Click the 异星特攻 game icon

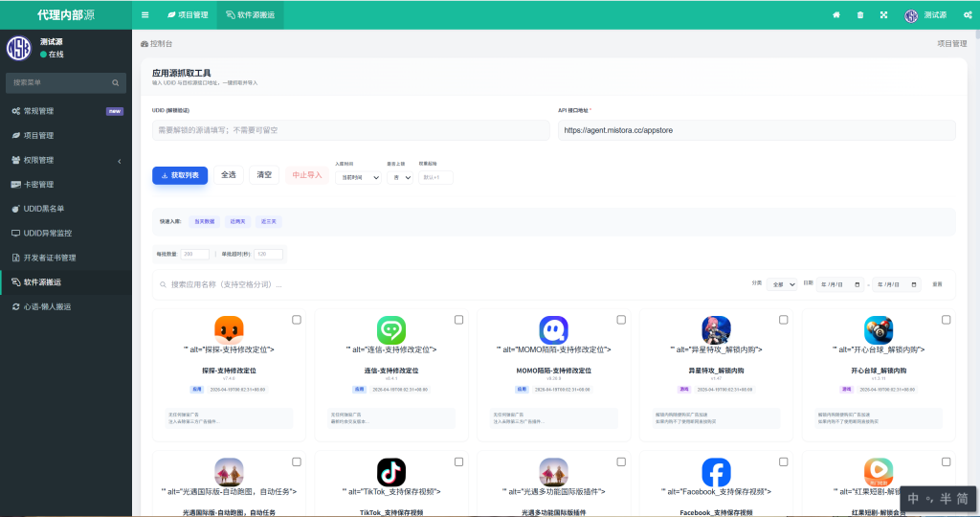coord(716,329)
